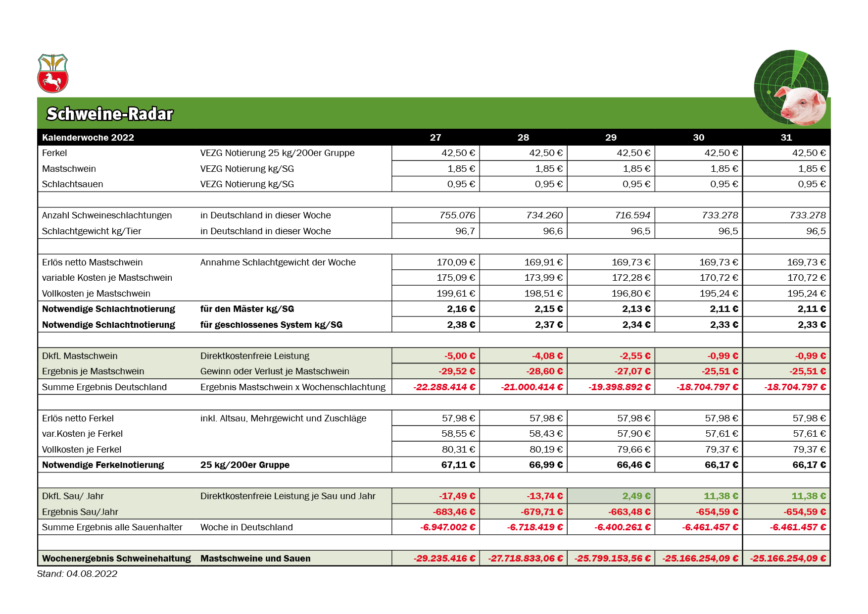Select the green 2,49 € DkfL Sau cell
The width and height of the screenshot is (868, 614).
pyautogui.click(x=611, y=496)
